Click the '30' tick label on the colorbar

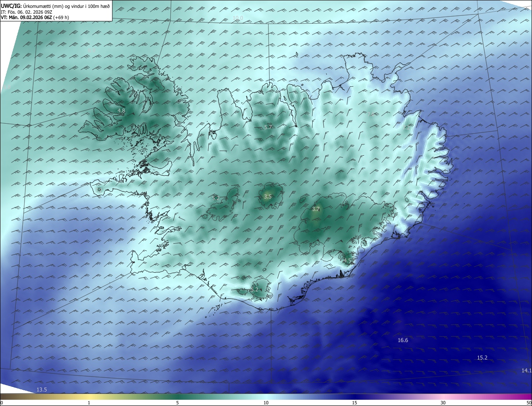(443, 403)
